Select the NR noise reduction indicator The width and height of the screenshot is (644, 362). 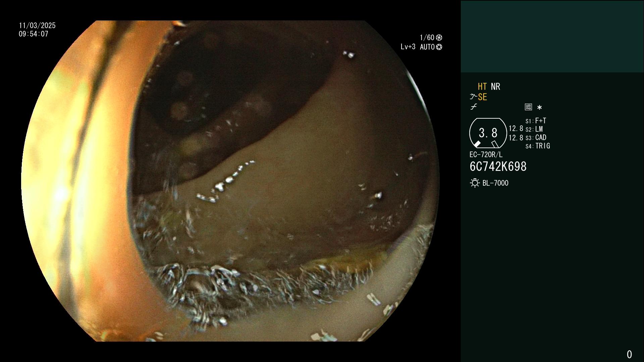pos(495,87)
